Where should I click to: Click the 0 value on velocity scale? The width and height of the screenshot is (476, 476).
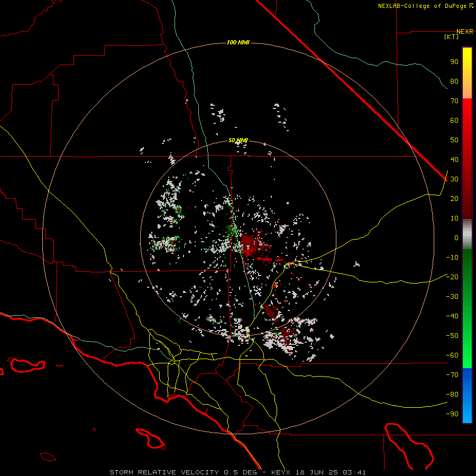(456, 238)
